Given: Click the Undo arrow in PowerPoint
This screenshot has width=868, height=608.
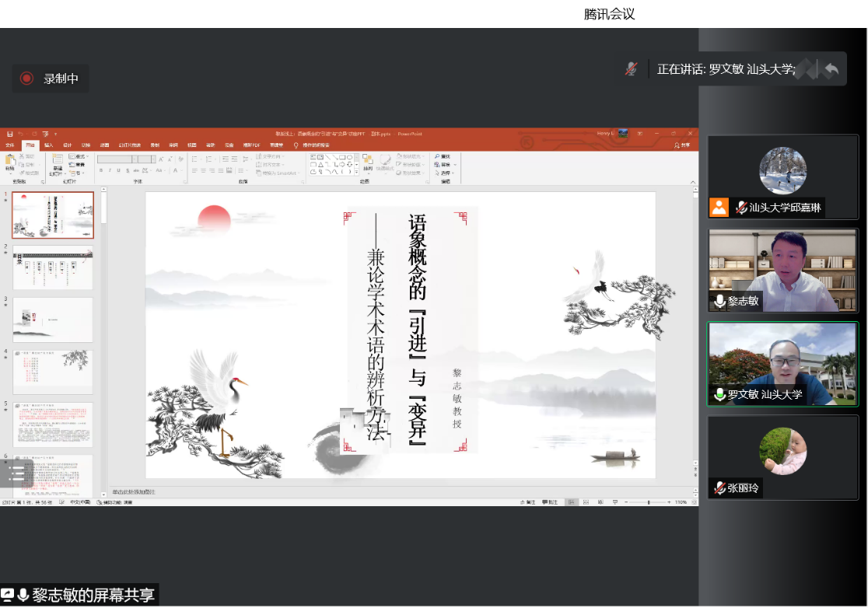Looking at the screenshot, I should point(20,134).
